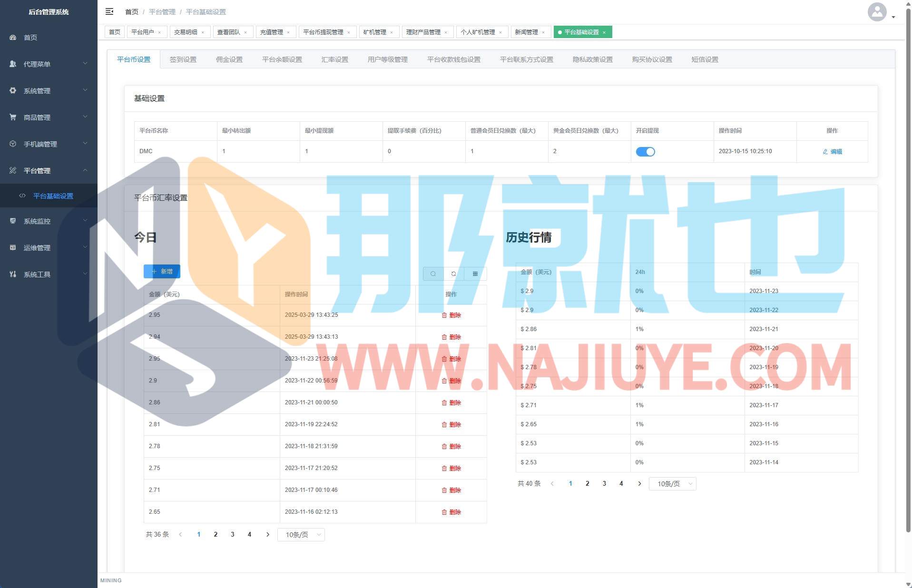This screenshot has height=588, width=912.
Task: Go to next page of history table
Action: click(639, 483)
